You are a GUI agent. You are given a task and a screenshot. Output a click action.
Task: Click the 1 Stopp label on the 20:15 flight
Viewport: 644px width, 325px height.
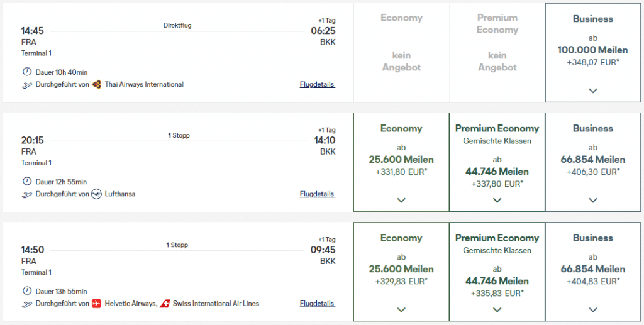(x=178, y=135)
